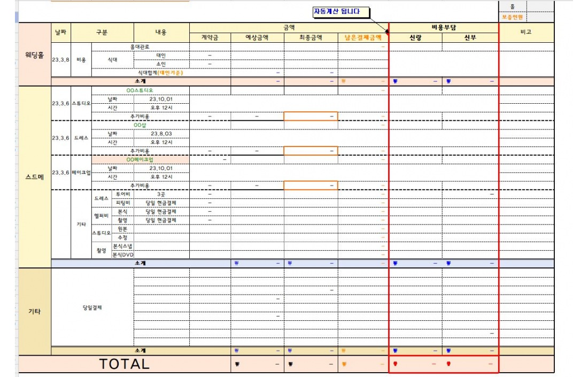Click the 자동계산 됩니다 note box
Viewport: 588px width, 377px height.
(x=341, y=12)
